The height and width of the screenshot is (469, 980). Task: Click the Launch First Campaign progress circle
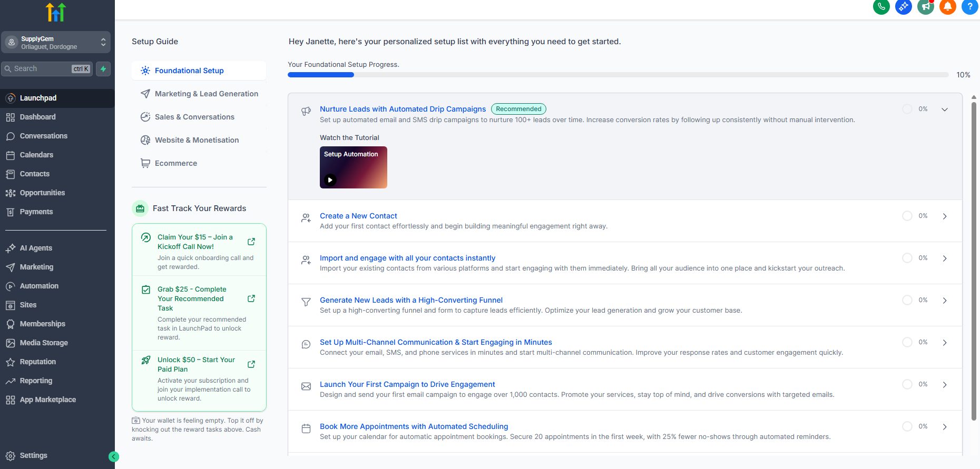coord(907,384)
